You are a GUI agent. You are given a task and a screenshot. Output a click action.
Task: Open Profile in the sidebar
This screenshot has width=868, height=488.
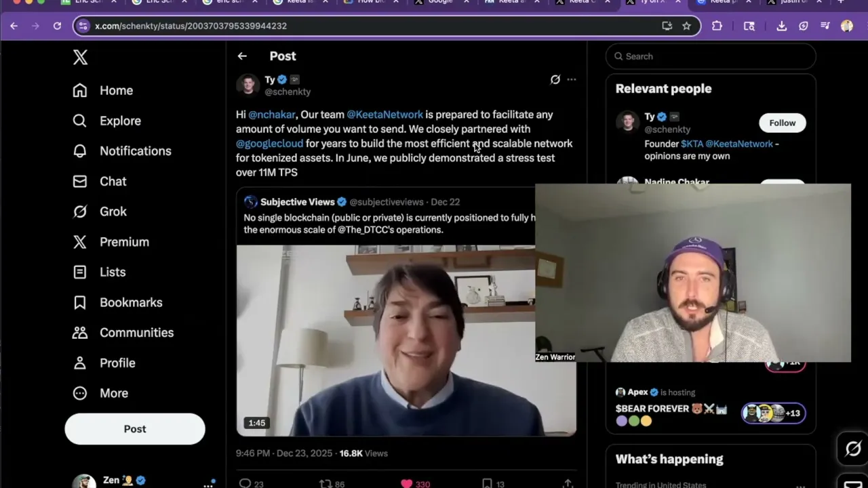(x=104, y=363)
